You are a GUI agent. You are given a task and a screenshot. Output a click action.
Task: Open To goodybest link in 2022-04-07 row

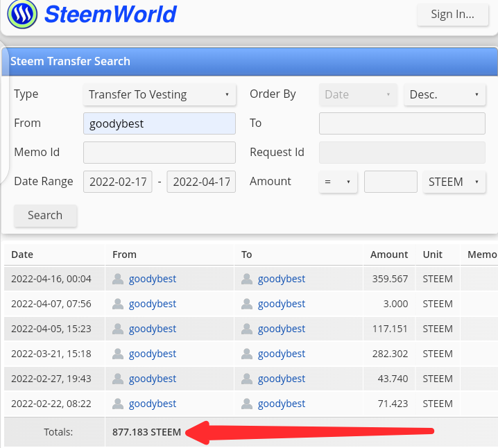[x=282, y=304]
